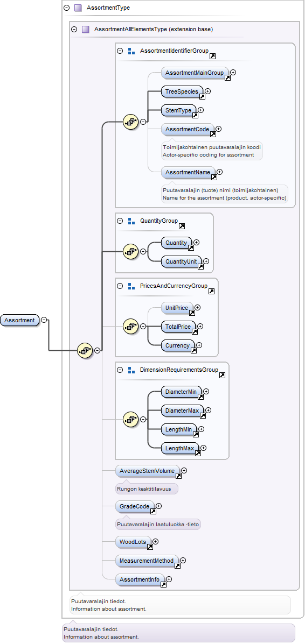The width and height of the screenshot is (305, 644).
Task: Expand the LengthMax plus sign
Action: (x=203, y=448)
